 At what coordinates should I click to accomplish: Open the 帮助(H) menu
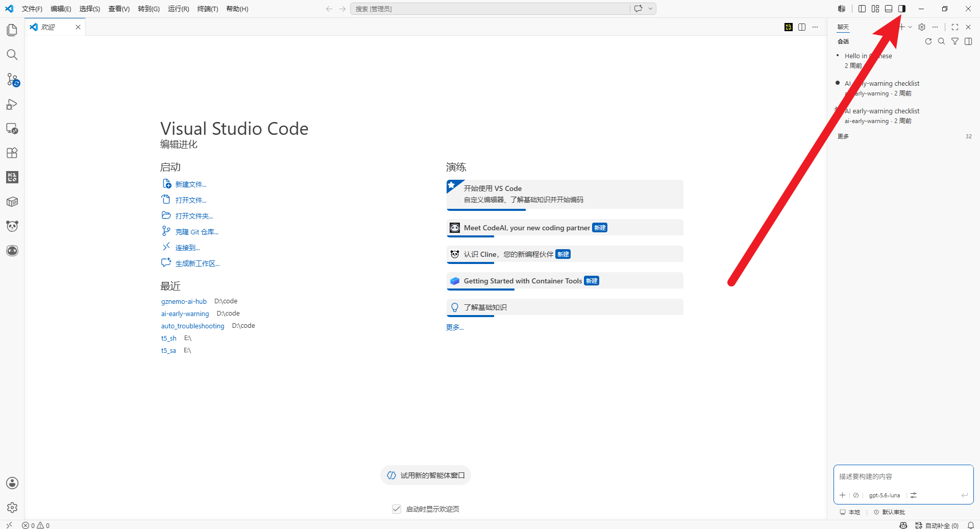(237, 9)
